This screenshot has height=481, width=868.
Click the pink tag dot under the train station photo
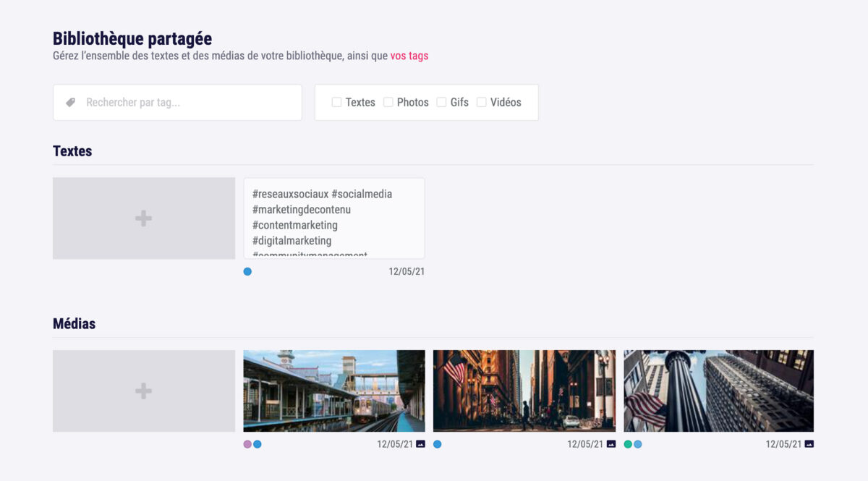247,444
